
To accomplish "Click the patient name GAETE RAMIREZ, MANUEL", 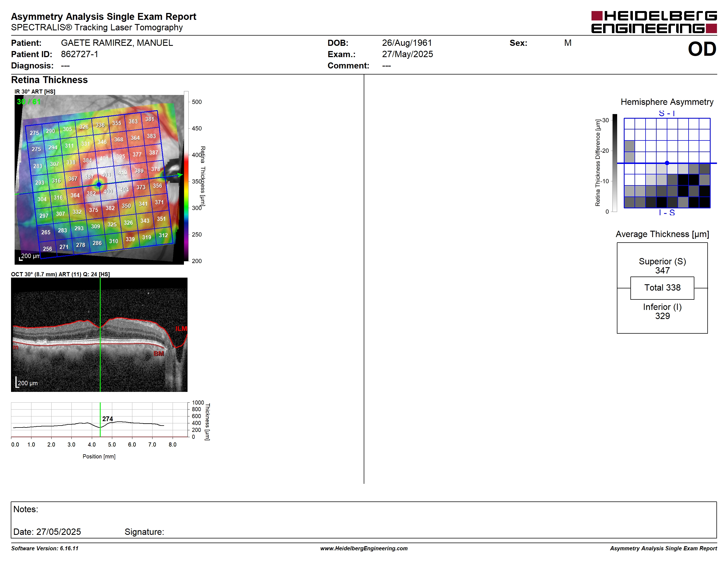I will 117,43.
